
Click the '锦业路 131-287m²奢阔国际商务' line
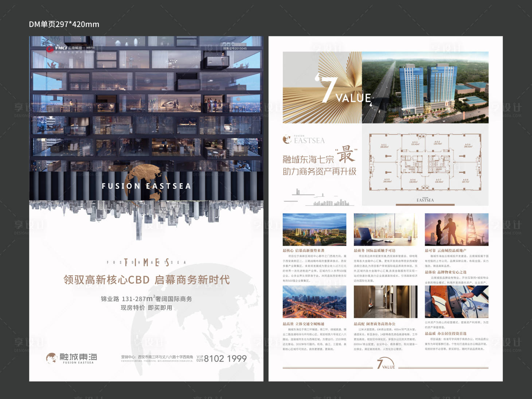(x=146, y=298)
